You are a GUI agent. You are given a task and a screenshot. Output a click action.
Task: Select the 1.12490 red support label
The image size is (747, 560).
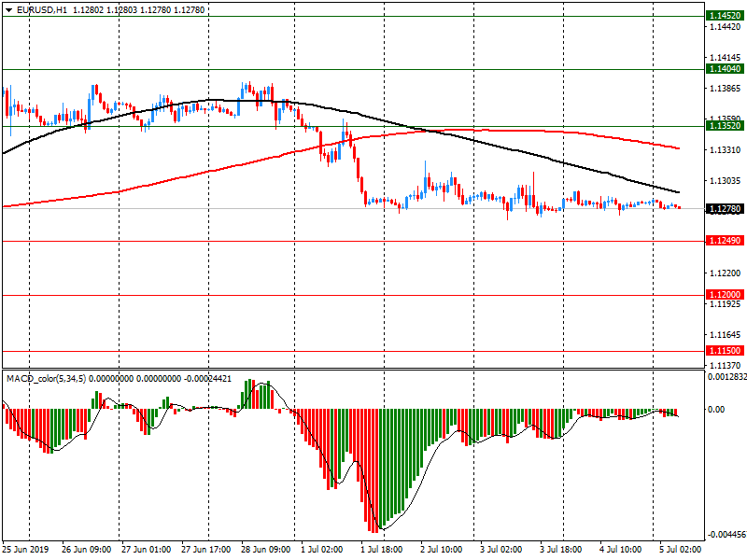pos(726,241)
